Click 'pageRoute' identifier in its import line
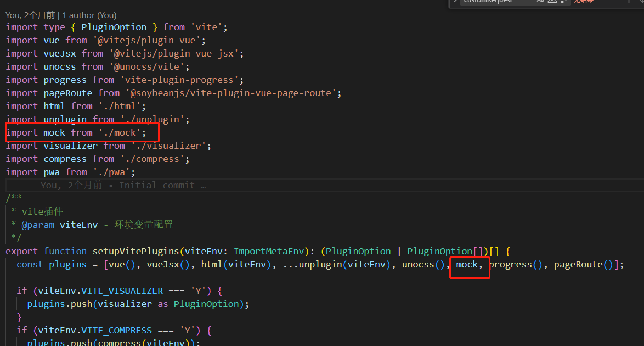Screen dimensions: 644x346 click(x=68, y=93)
